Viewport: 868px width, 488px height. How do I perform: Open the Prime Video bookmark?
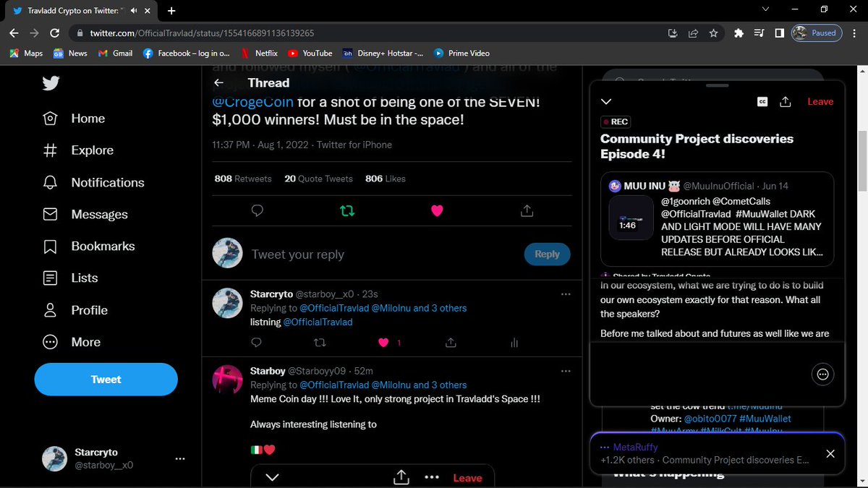click(461, 53)
